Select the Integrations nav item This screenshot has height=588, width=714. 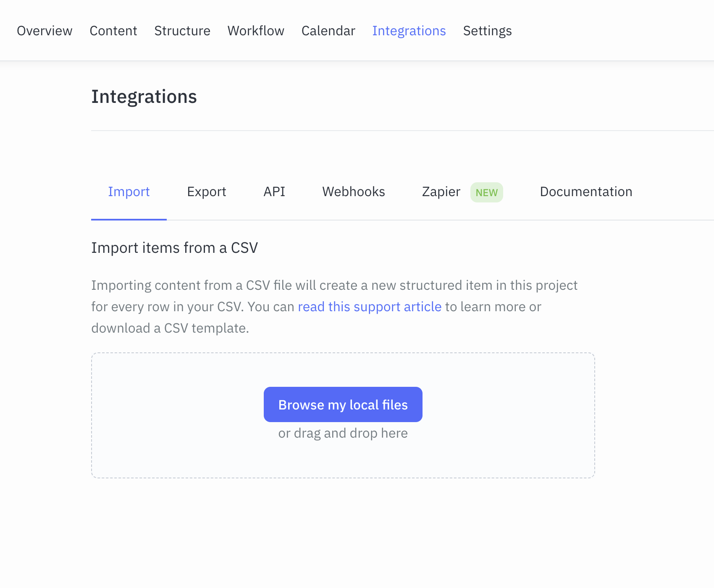point(409,30)
